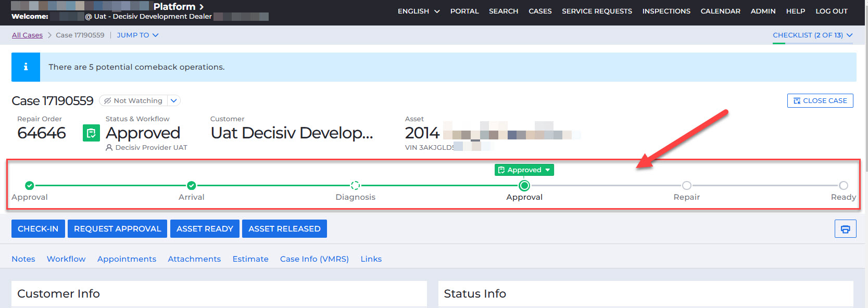Viewport: 868px width, 308px height.
Task: Expand the watching options dropdown arrow
Action: 174,101
